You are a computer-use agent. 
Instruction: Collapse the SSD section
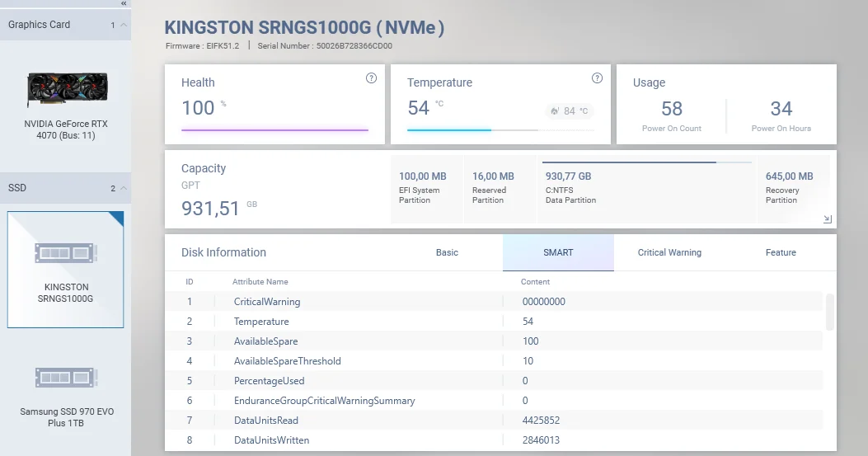[x=124, y=188]
